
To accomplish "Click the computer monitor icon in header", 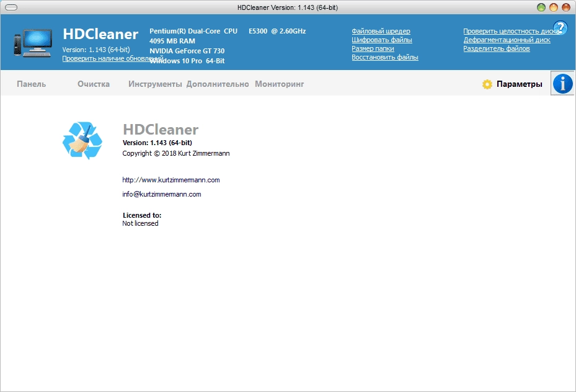I will tap(33, 43).
